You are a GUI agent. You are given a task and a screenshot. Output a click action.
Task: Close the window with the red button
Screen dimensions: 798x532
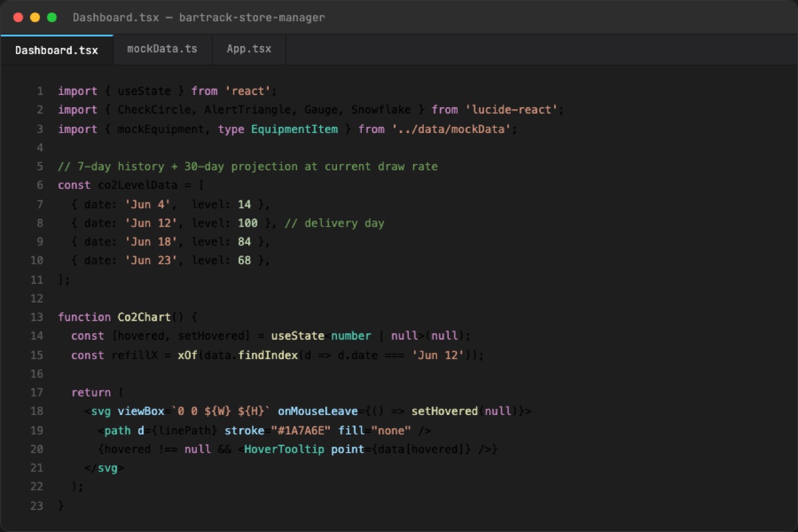tap(18, 17)
